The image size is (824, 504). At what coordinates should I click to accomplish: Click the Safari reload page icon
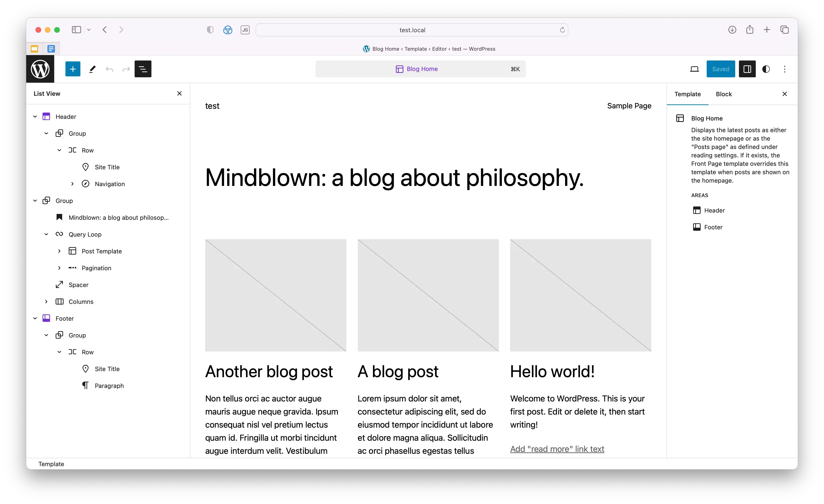coord(562,30)
